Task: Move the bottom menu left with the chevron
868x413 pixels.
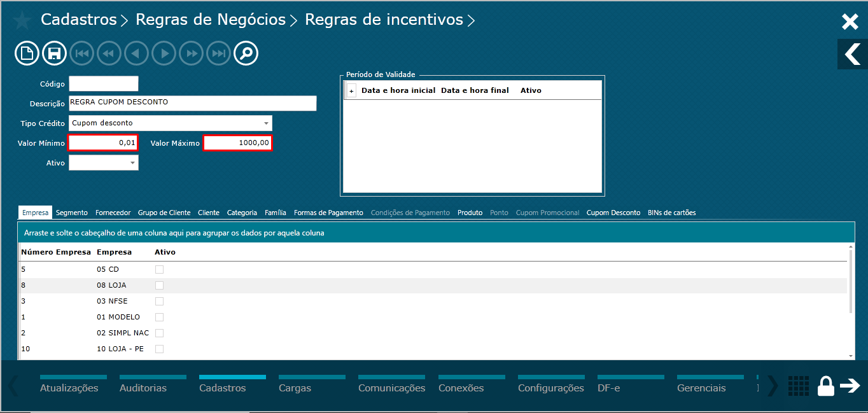Action: [x=13, y=386]
